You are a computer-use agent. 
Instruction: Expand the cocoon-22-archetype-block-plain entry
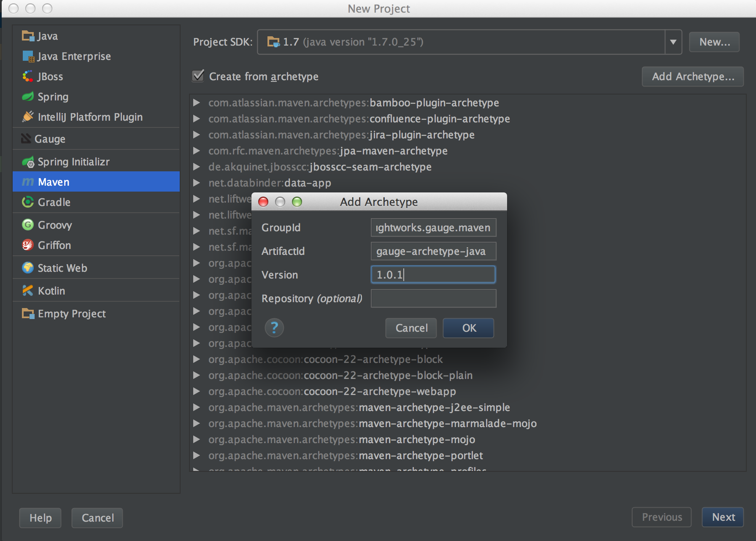(196, 375)
